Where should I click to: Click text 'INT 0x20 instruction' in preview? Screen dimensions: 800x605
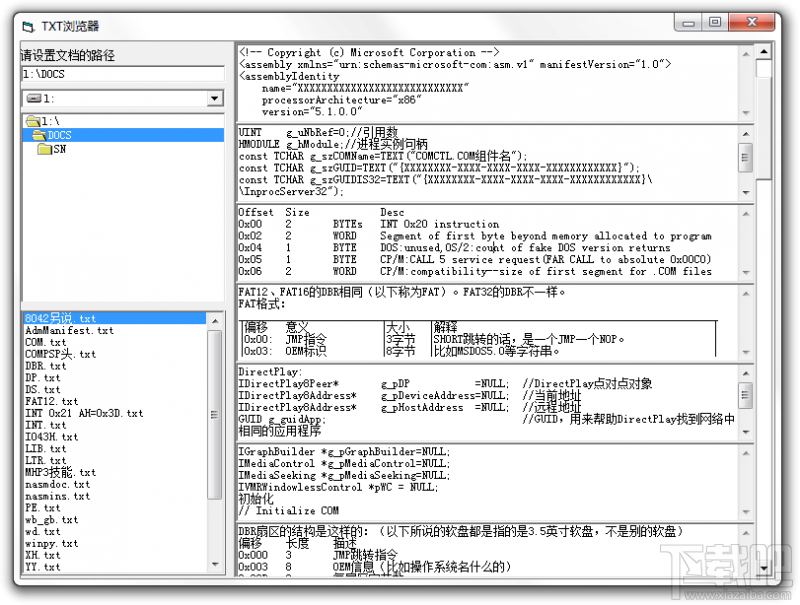(x=439, y=224)
